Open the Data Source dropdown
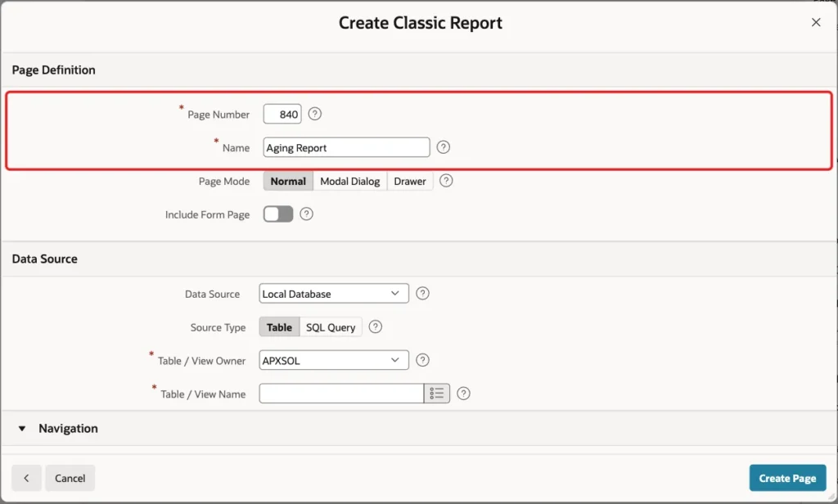The image size is (838, 504). click(334, 294)
